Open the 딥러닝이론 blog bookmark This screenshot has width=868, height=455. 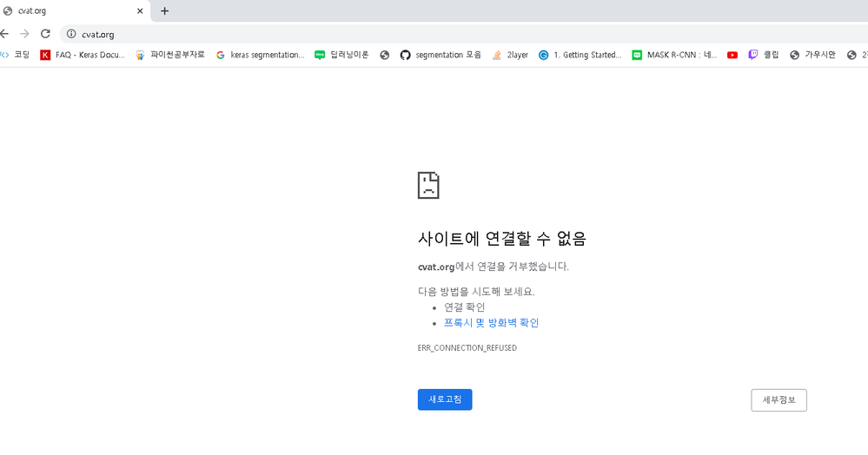point(341,55)
